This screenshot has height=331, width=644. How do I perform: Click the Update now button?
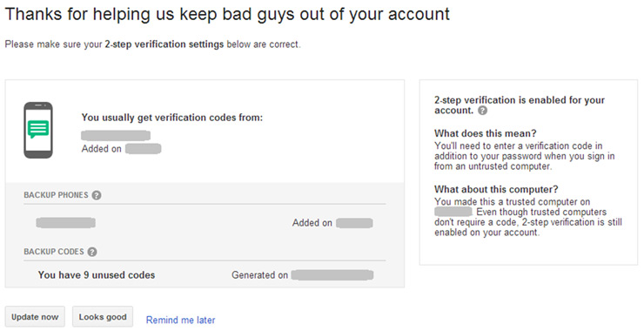pyautogui.click(x=35, y=317)
